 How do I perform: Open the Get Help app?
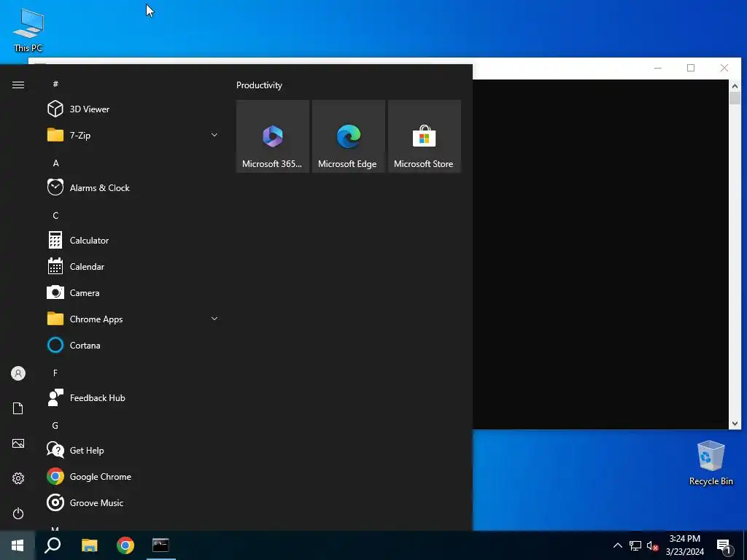133,451
